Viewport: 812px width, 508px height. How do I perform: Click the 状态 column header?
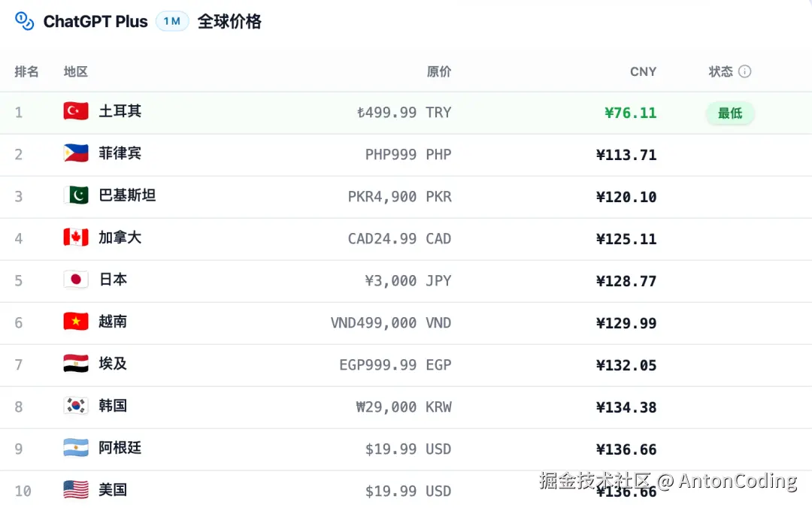(720, 71)
